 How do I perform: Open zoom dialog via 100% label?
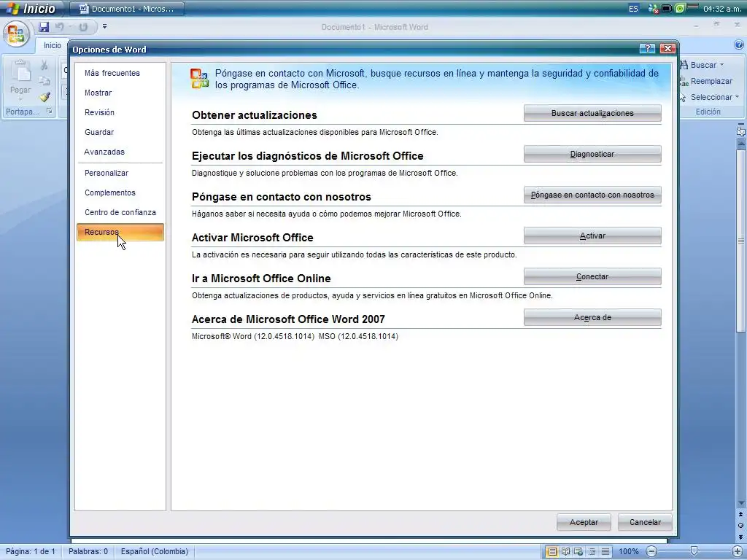tap(628, 551)
